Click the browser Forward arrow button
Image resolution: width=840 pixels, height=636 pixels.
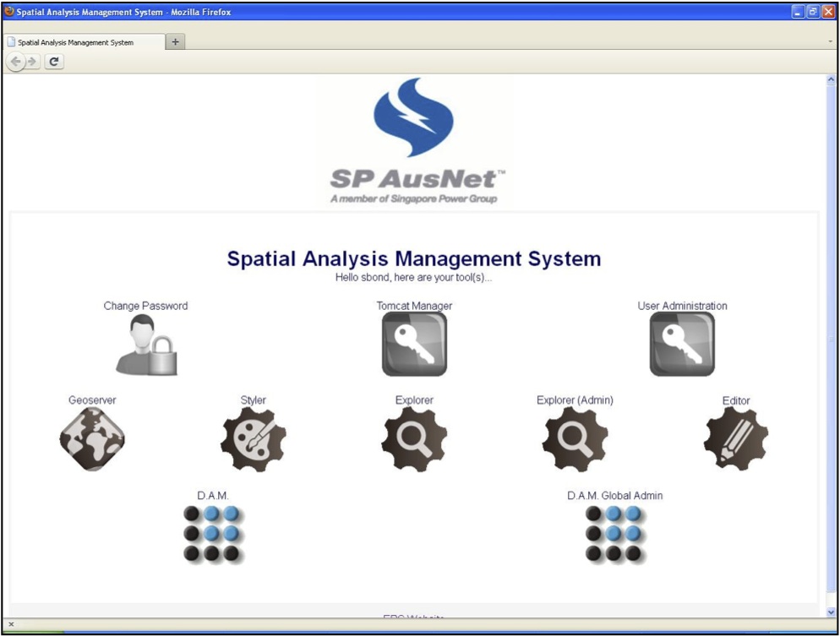pos(32,62)
